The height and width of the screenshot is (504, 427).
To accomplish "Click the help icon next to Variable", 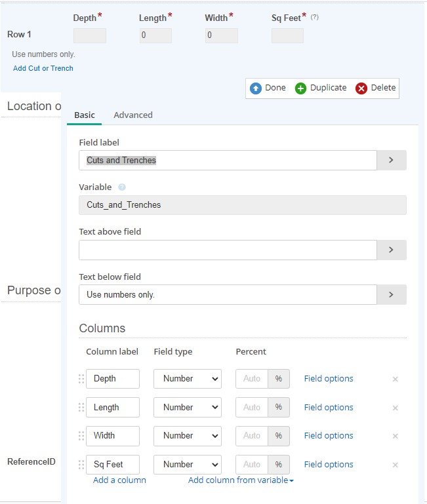I will pyautogui.click(x=122, y=187).
